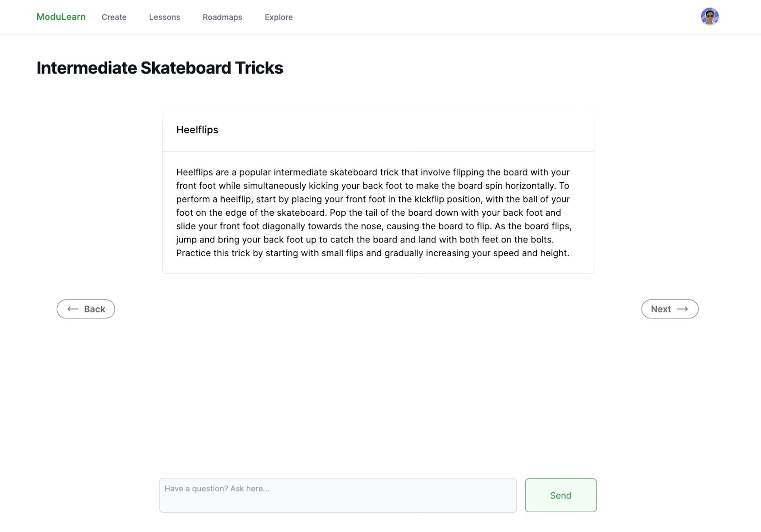Click the left arrow icon in Back button

[x=73, y=309]
